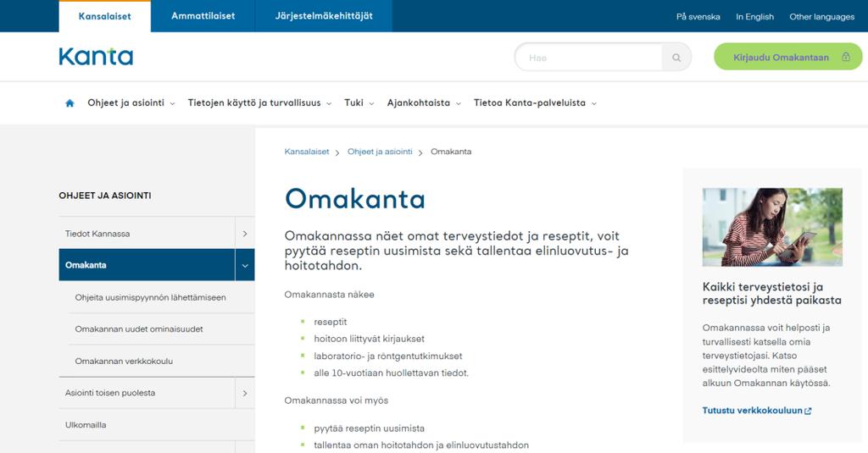Open Omakannan verkkokoulu sidebar item
The width and height of the screenshot is (868, 453).
[124, 362]
